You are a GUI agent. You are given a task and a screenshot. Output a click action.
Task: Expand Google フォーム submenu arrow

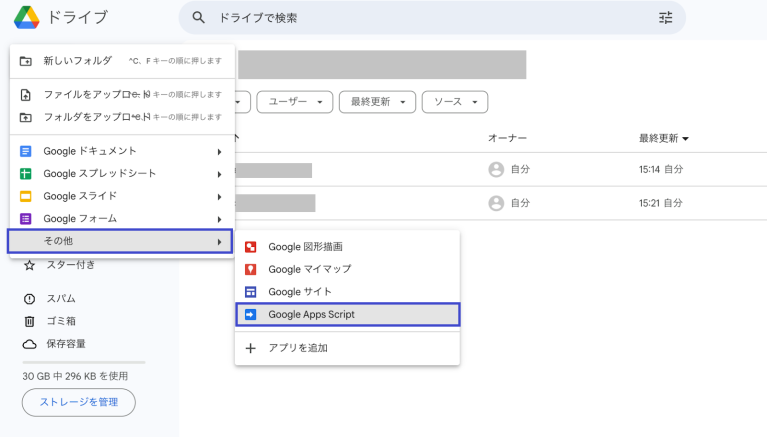219,219
